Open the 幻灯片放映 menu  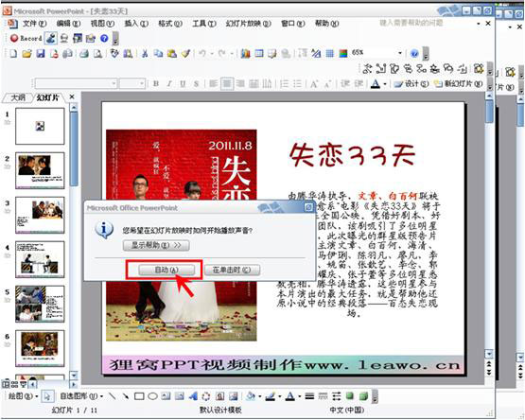coord(248,24)
